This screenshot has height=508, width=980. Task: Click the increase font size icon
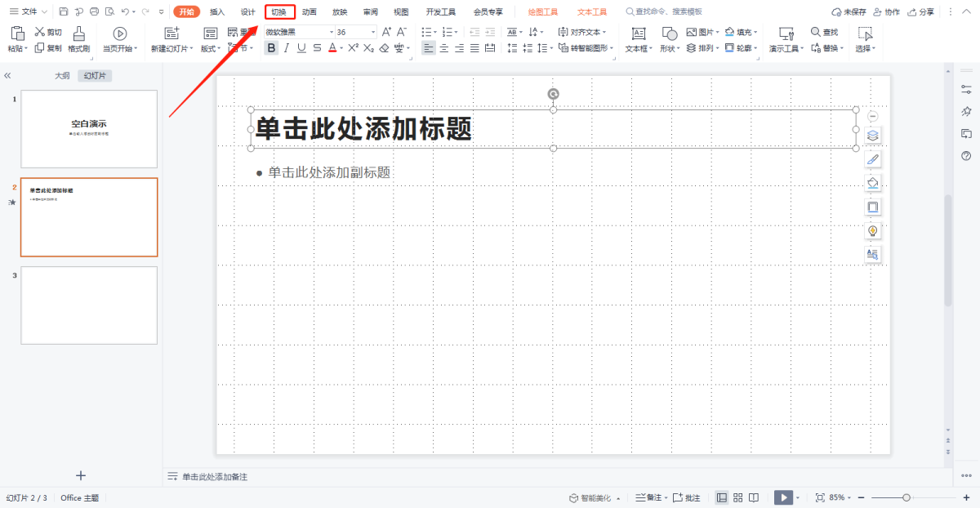(386, 32)
